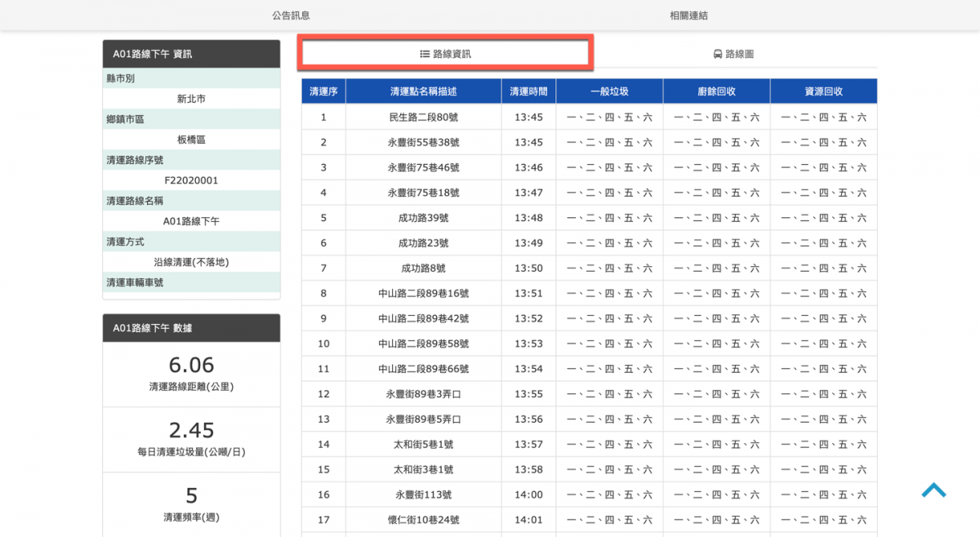Select the 中山路二段89巷66號 stop name
The height and width of the screenshot is (537, 980).
(x=424, y=369)
